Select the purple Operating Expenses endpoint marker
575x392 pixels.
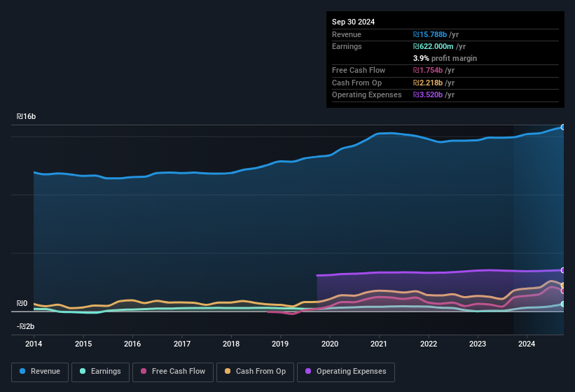[x=563, y=270]
